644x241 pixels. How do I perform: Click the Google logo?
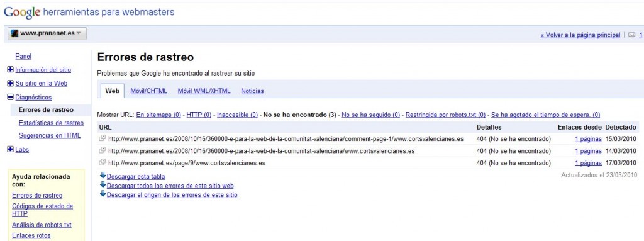click(22, 13)
